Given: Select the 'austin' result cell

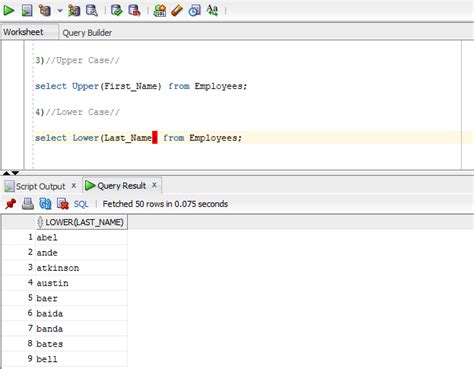Looking at the screenshot, I should (x=81, y=283).
